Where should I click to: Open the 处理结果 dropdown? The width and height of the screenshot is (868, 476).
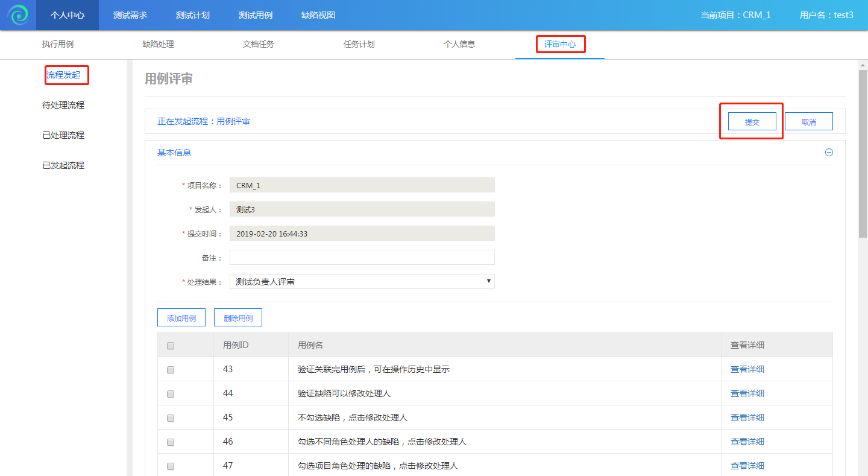click(362, 282)
